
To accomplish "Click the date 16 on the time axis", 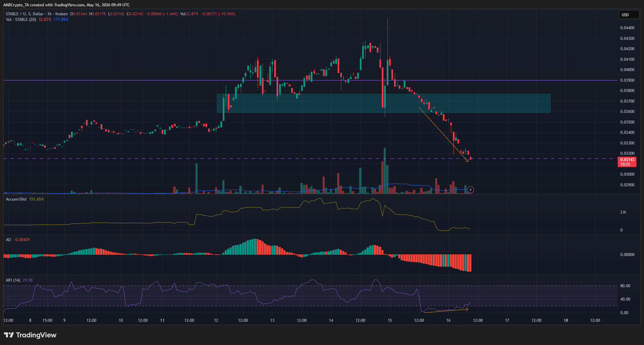I will click(x=448, y=320).
